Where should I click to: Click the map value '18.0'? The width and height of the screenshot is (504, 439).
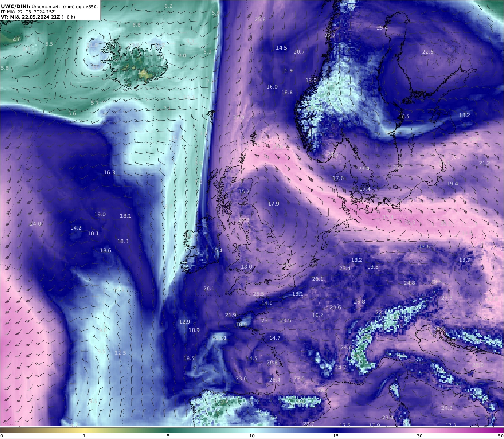click(246, 267)
